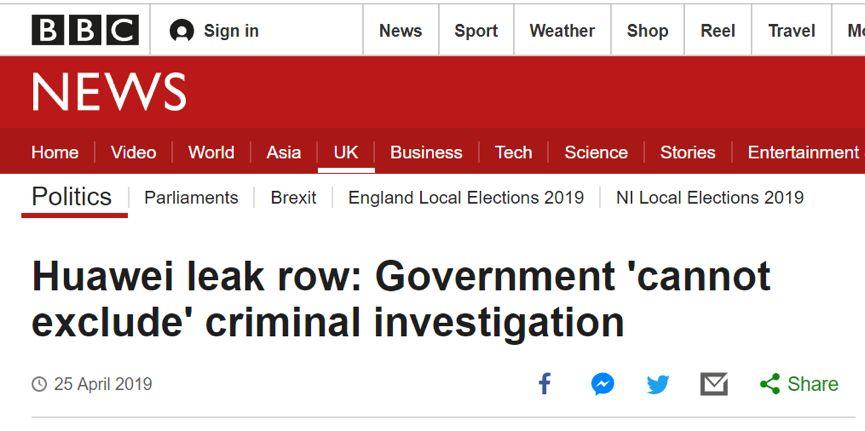Select the World news tab
865x431 pixels.
pos(211,152)
